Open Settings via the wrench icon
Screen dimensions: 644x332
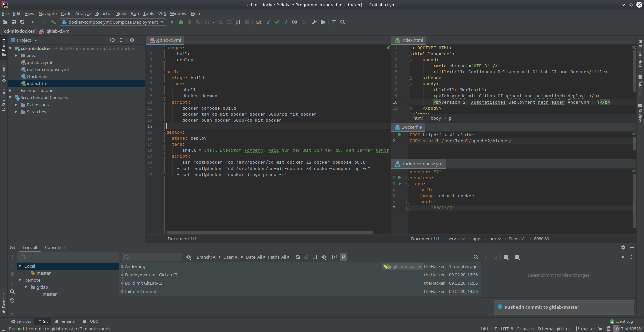coord(314,22)
